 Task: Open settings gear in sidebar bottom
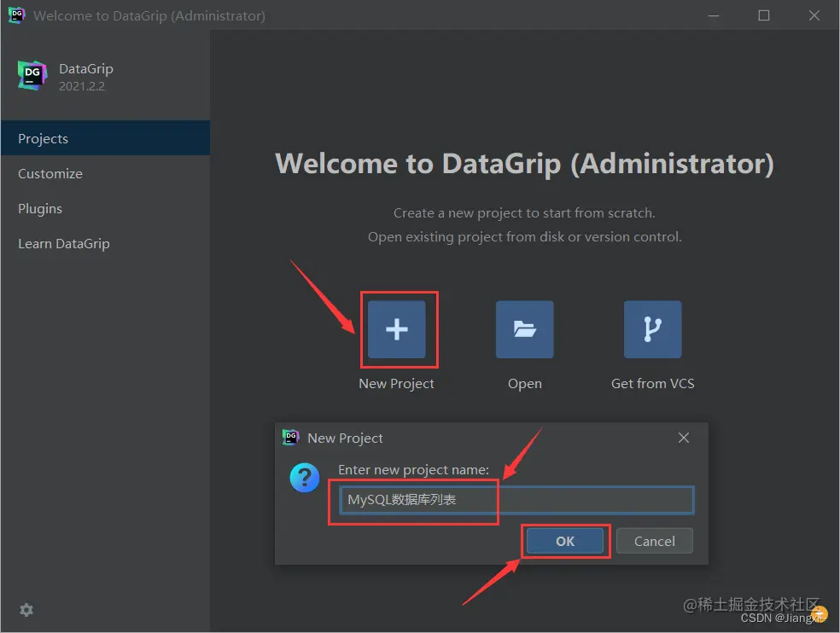tap(26, 610)
